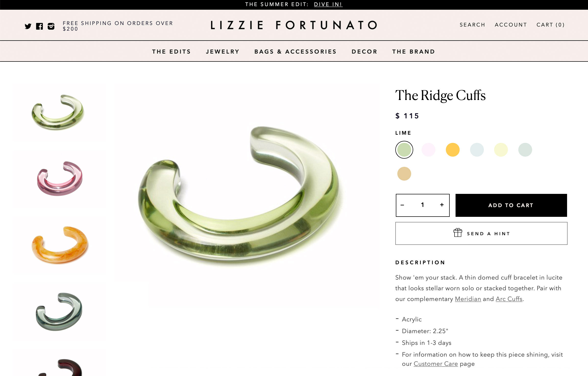Expand The Edits navigation menu
The height and width of the screenshot is (376, 588).
pyautogui.click(x=171, y=52)
